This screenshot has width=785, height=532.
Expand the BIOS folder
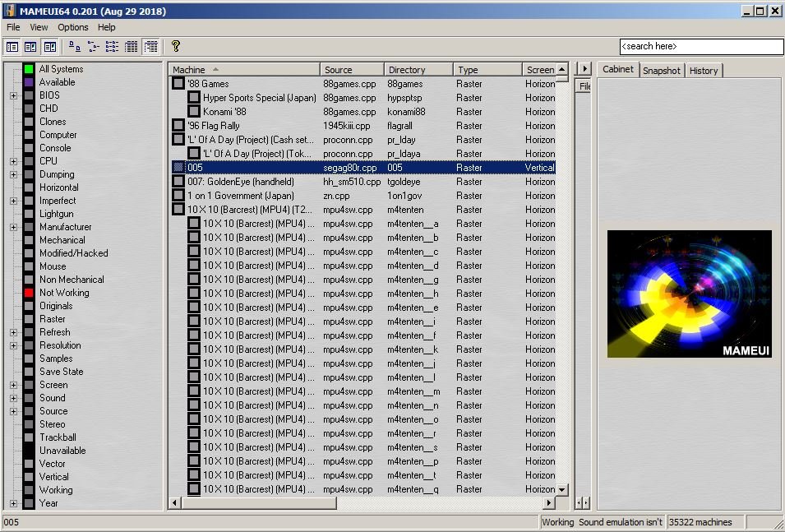click(13, 95)
